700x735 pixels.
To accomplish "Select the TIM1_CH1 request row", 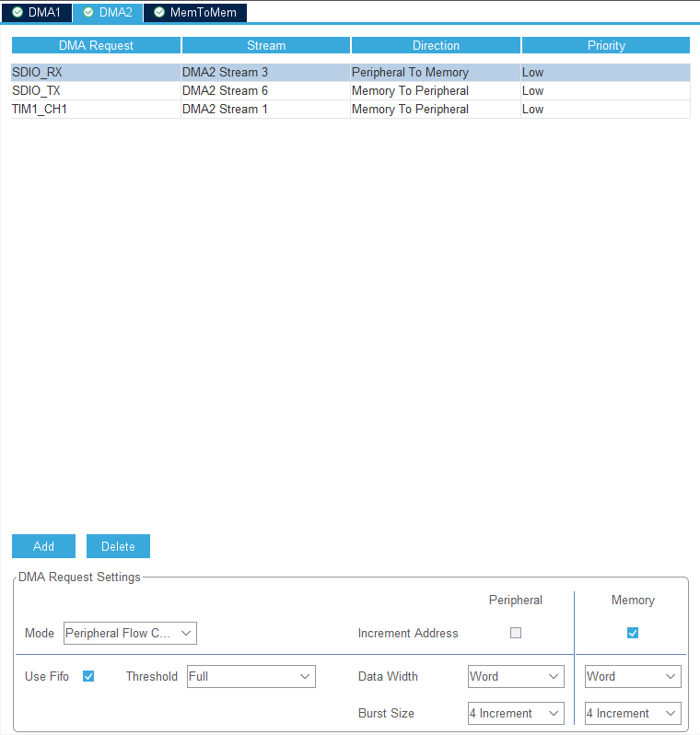I will click(351, 109).
